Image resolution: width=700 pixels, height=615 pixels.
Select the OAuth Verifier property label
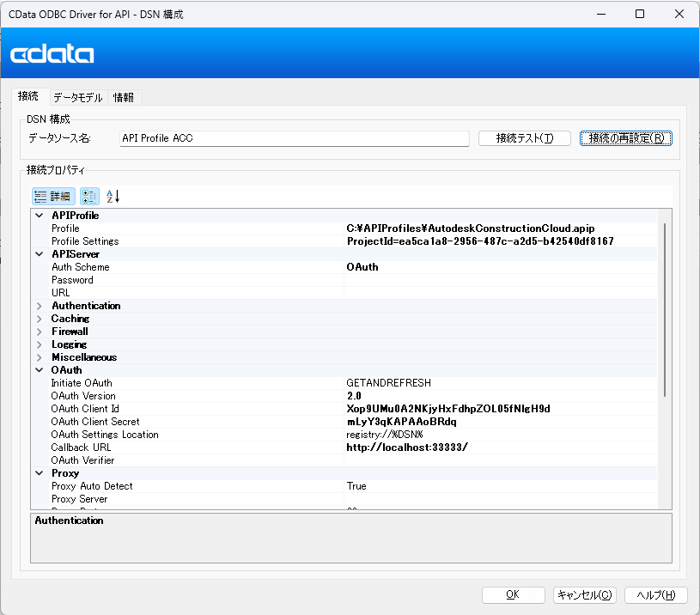click(82, 460)
